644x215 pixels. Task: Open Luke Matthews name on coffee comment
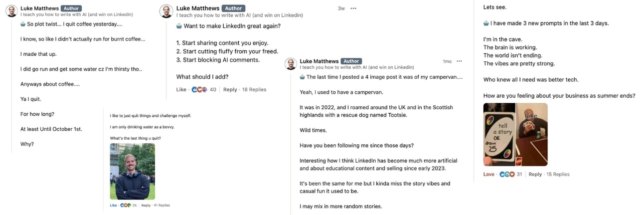click(x=39, y=8)
